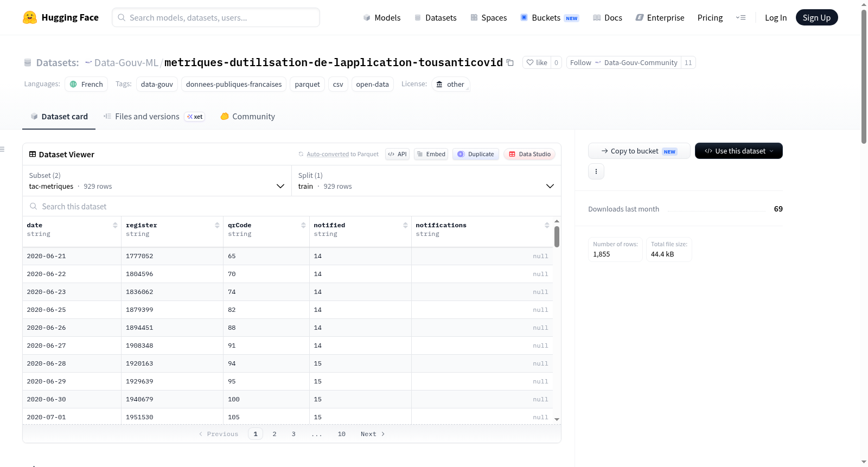The width and height of the screenshot is (868, 467).
Task: Click the Dataset Viewer table icon
Action: 33,154
